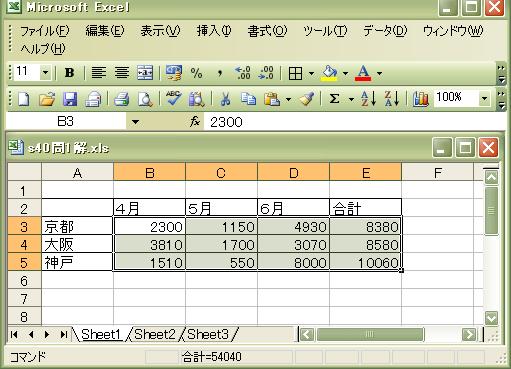Viewport: 511px width, 369px height.
Task: Decrease decimal places
Action: 266,73
